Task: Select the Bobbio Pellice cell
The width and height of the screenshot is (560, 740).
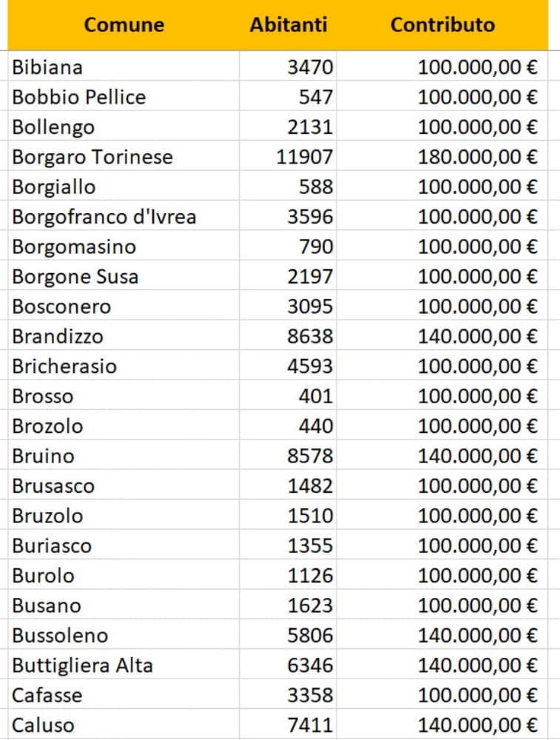Action: tap(79, 97)
